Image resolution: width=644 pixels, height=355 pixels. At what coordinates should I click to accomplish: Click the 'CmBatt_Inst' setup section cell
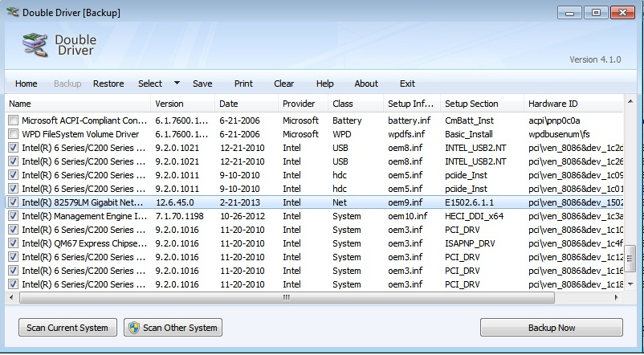470,120
